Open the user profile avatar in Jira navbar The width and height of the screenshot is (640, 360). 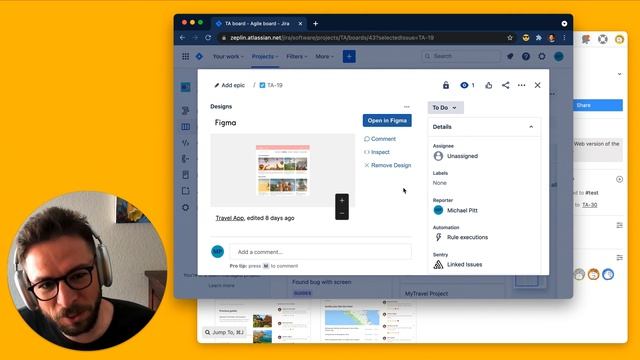pyautogui.click(x=559, y=56)
